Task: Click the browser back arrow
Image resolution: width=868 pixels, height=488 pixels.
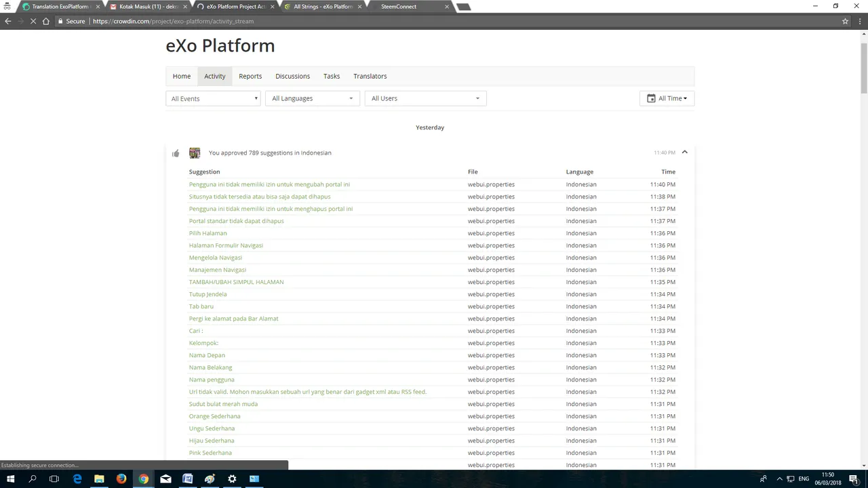Action: 8,21
